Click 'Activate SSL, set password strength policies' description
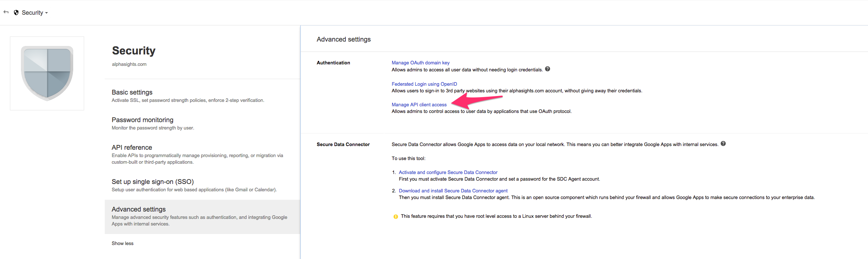Screen dimensions: 868x259 click(188, 100)
